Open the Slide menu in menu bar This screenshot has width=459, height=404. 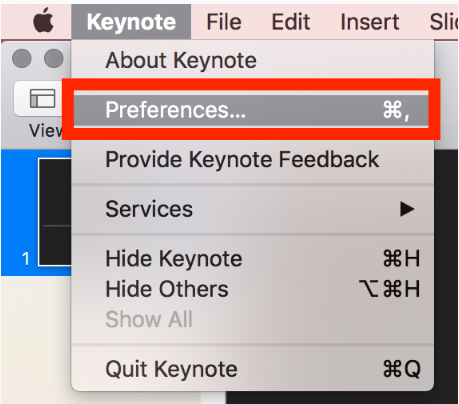click(444, 22)
